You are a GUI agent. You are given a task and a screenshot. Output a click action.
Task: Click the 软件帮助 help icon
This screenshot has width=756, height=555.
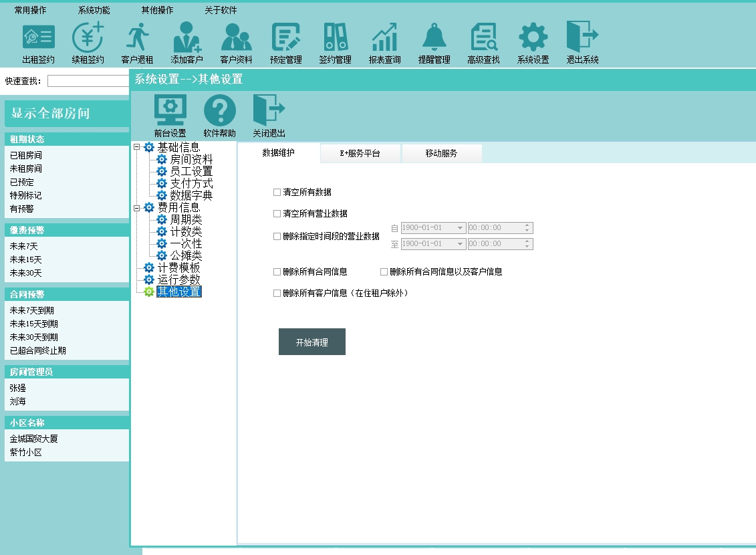(x=220, y=111)
